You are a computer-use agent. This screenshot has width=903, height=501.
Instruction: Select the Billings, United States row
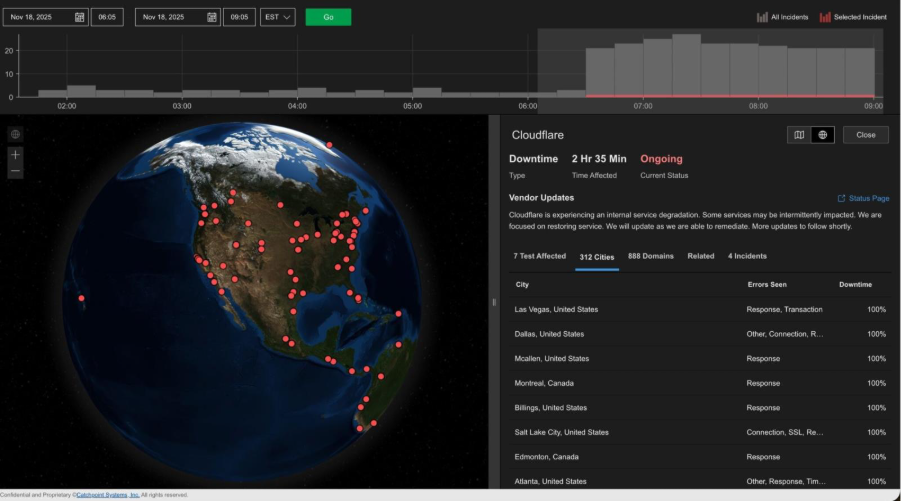point(700,408)
